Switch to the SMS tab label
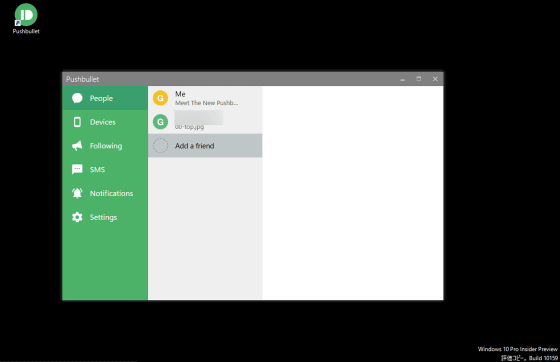This screenshot has width=560, height=362. tap(97, 170)
